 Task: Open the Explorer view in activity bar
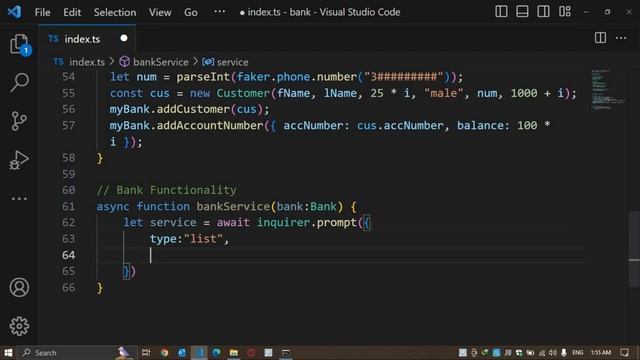[x=19, y=44]
